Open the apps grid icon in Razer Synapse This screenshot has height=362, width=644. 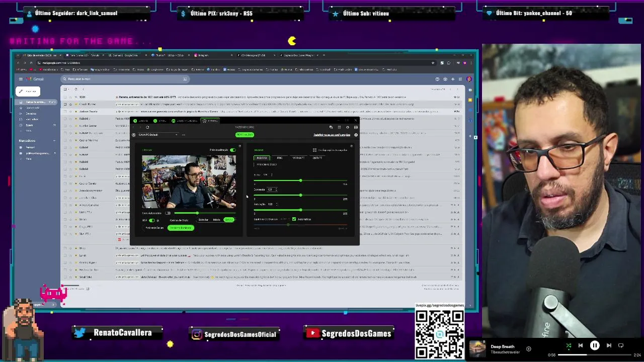pyautogui.click(x=339, y=127)
